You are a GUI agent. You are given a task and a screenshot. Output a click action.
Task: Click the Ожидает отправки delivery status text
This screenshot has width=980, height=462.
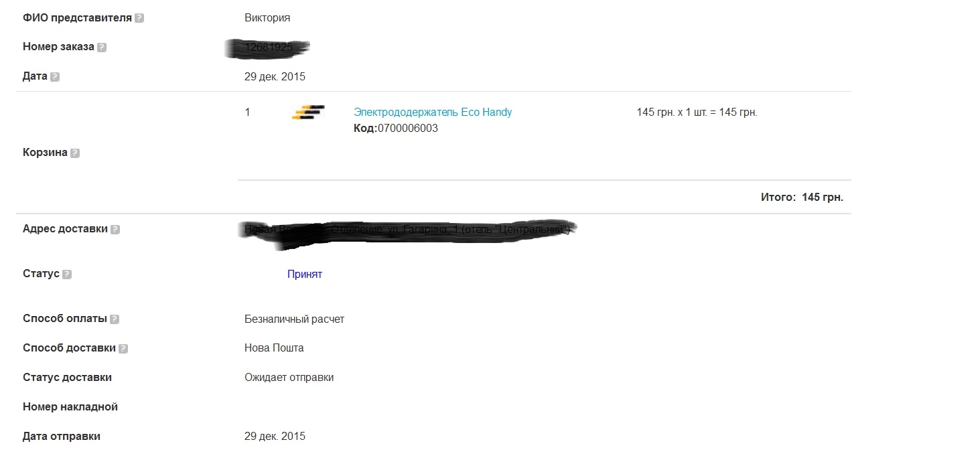click(289, 378)
